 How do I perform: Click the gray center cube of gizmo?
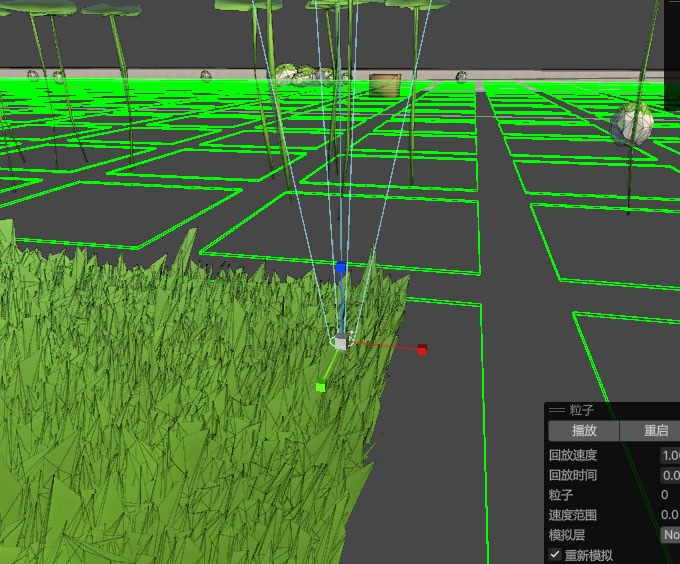(340, 343)
